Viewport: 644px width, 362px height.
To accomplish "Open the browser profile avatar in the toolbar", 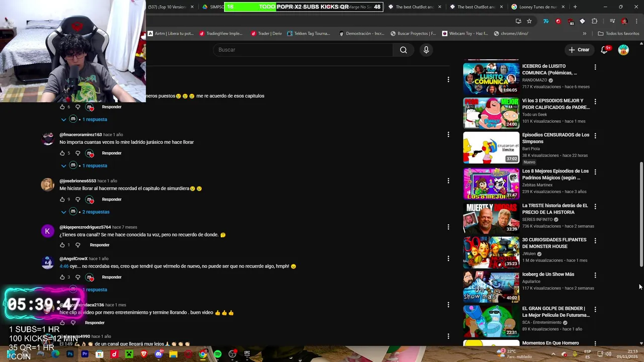I will (624, 21).
